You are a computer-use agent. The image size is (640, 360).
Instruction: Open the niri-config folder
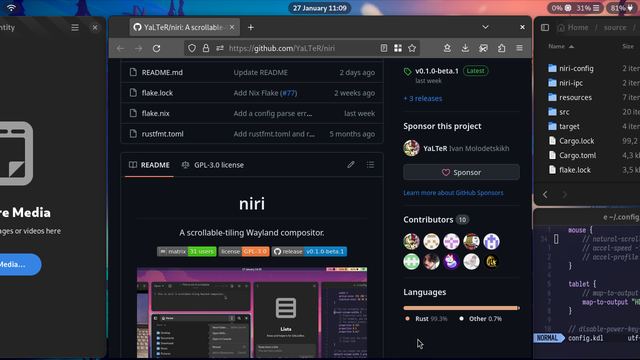click(576, 68)
